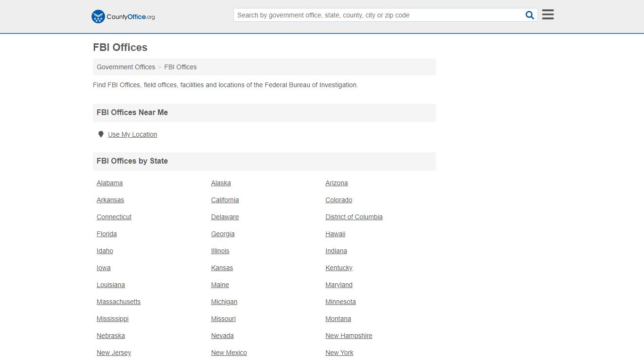Open the Government Offices breadcrumb
The width and height of the screenshot is (644, 362).
click(126, 67)
